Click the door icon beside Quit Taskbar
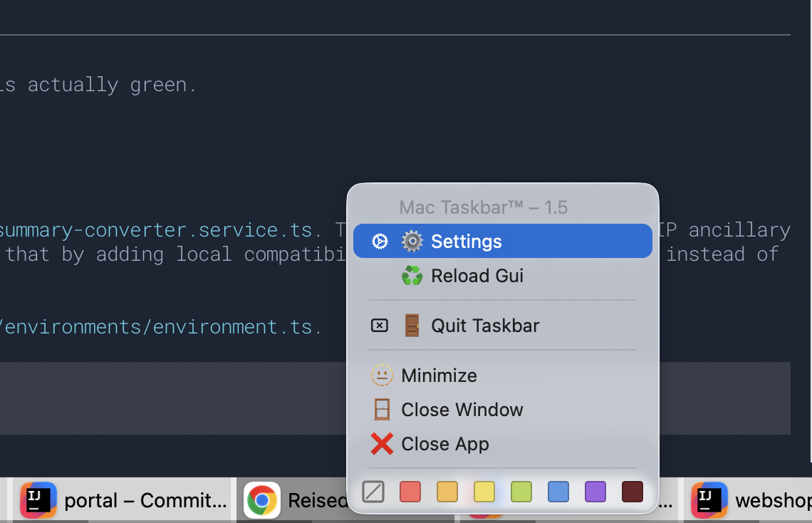Image resolution: width=812 pixels, height=523 pixels. click(412, 326)
